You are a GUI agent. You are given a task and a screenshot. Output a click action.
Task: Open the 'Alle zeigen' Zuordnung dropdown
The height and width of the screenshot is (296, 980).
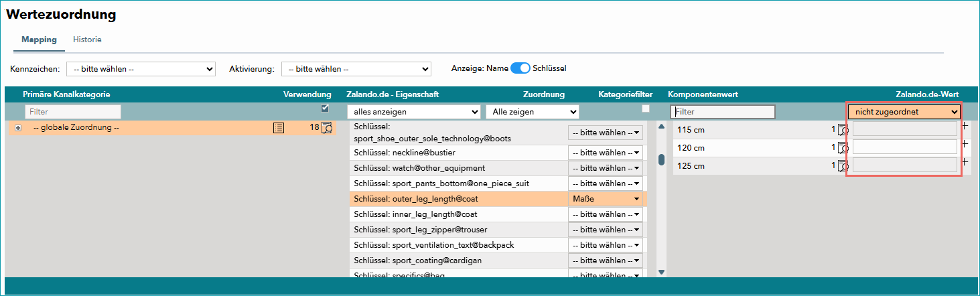pyautogui.click(x=533, y=112)
